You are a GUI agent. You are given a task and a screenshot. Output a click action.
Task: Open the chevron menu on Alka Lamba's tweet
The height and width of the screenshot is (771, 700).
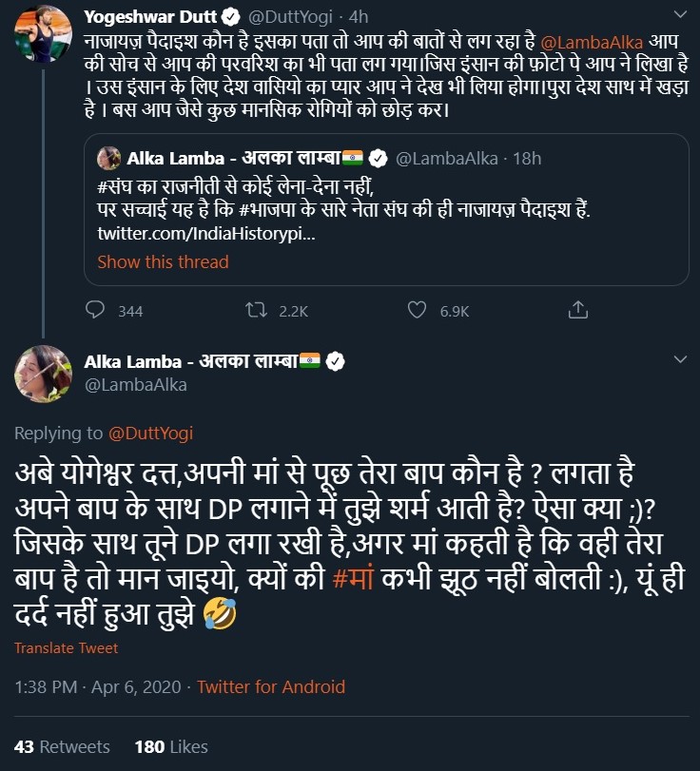[x=680, y=360]
